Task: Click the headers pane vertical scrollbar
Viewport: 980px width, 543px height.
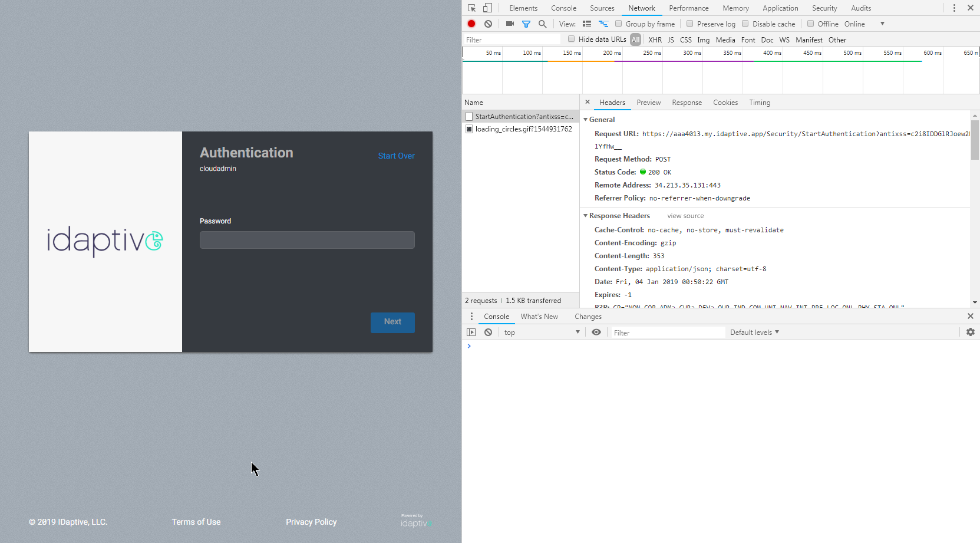Action: [x=975, y=140]
